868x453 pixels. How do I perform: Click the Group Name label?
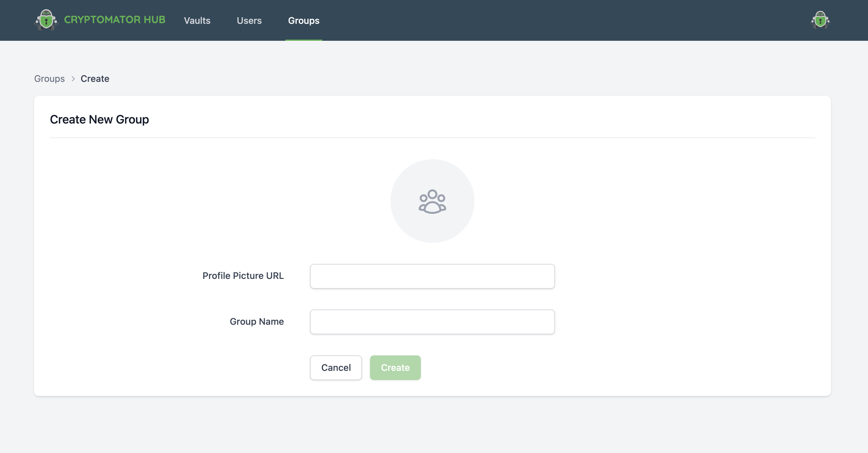pyautogui.click(x=256, y=322)
